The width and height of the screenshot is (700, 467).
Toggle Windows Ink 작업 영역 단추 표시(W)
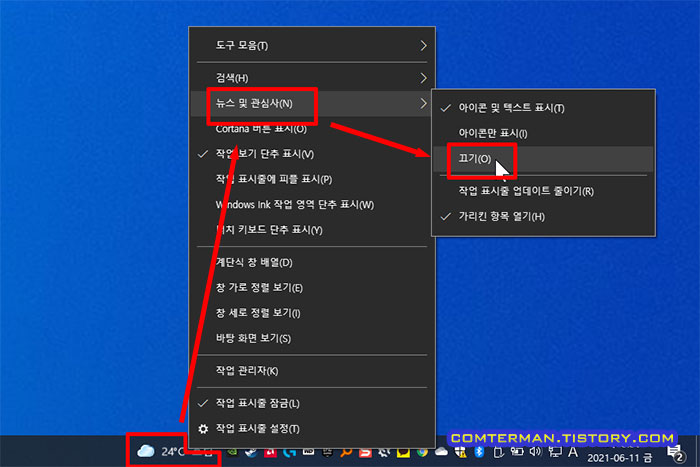(x=312, y=205)
